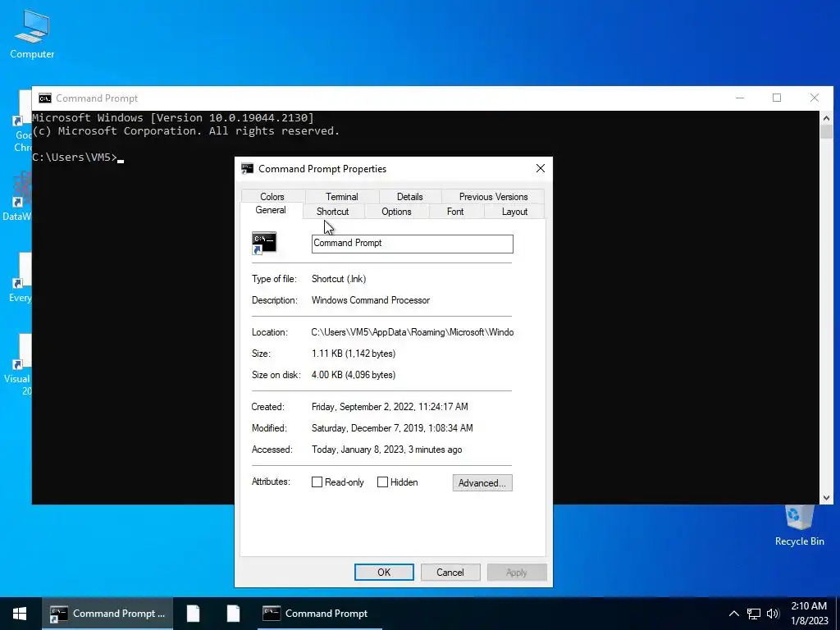Minimize the Command Prompt window
Screen dimensions: 840x630
click(740, 98)
